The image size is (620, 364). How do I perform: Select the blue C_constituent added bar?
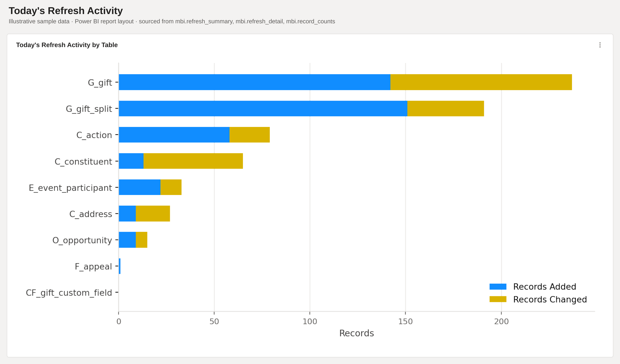coord(131,161)
